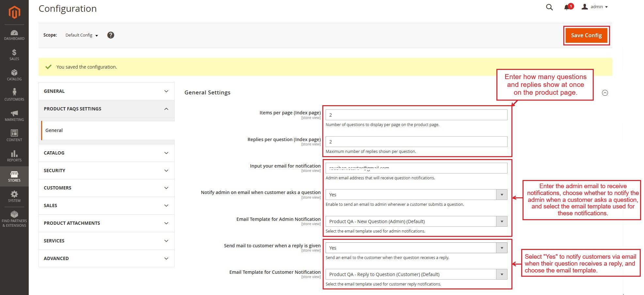644x295 pixels.
Task: Click the Magento logo icon
Action: pyautogui.click(x=14, y=12)
